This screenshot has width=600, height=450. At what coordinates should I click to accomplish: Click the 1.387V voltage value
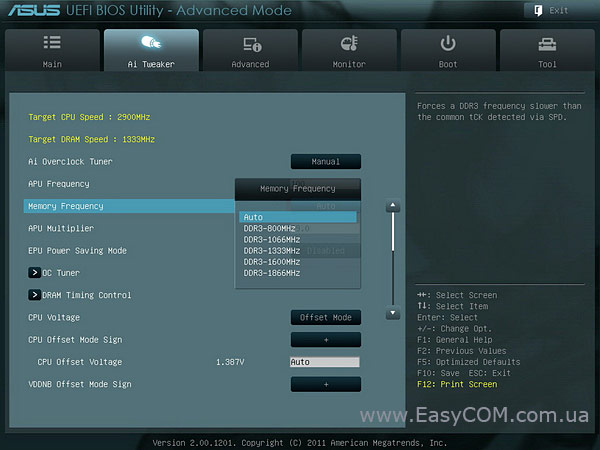pyautogui.click(x=230, y=362)
